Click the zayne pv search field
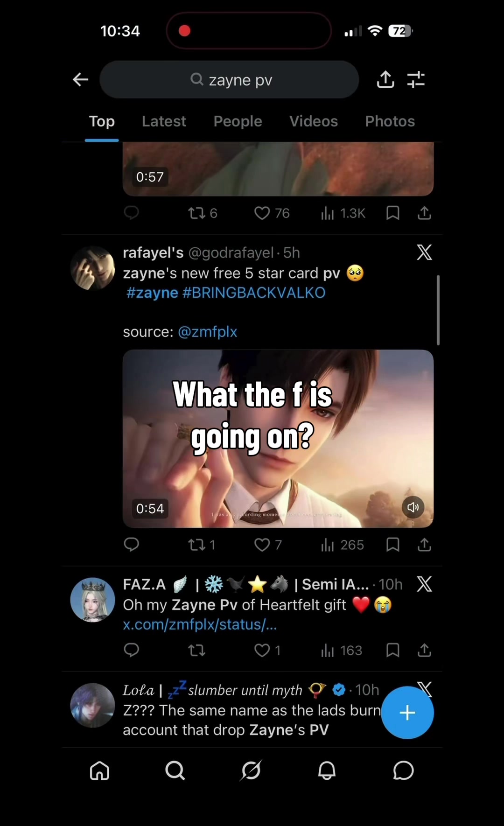Viewport: 504px width, 826px height. [x=229, y=79]
